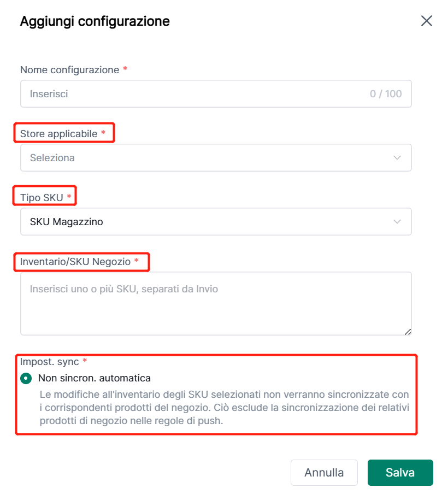Click the Impost. sync label
The height and width of the screenshot is (494, 448).
pyautogui.click(x=49, y=362)
